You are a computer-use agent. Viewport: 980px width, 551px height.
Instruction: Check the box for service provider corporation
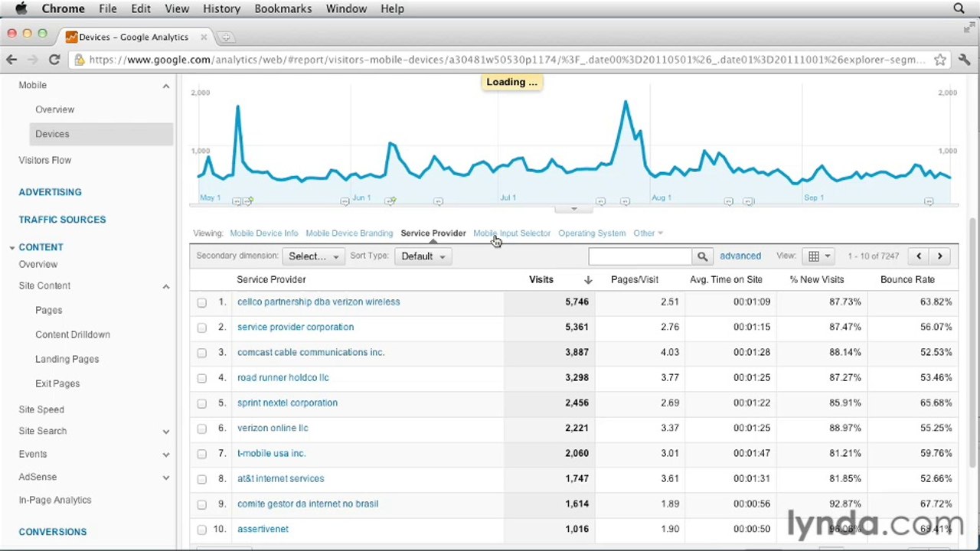(202, 328)
